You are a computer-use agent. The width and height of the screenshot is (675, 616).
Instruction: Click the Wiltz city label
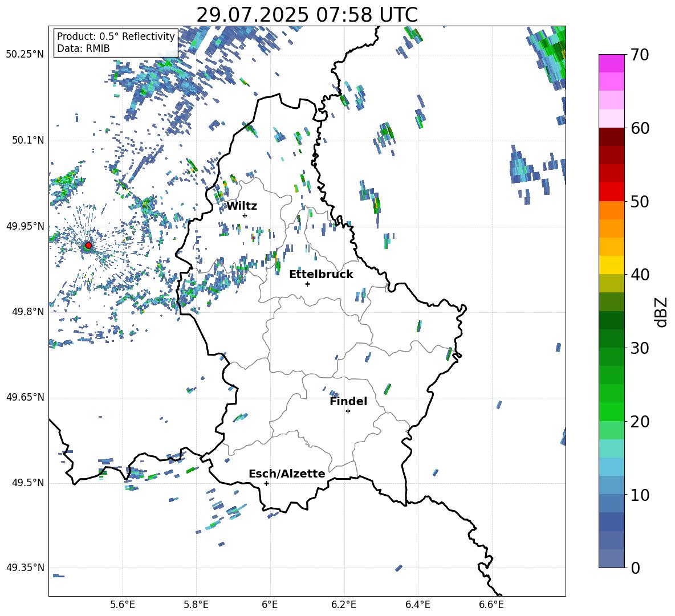242,206
